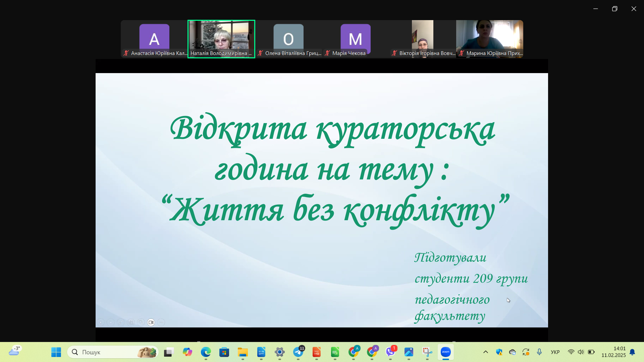Open Microsoft Edge from the taskbar
Screen dimensions: 644x362
tap(206, 352)
